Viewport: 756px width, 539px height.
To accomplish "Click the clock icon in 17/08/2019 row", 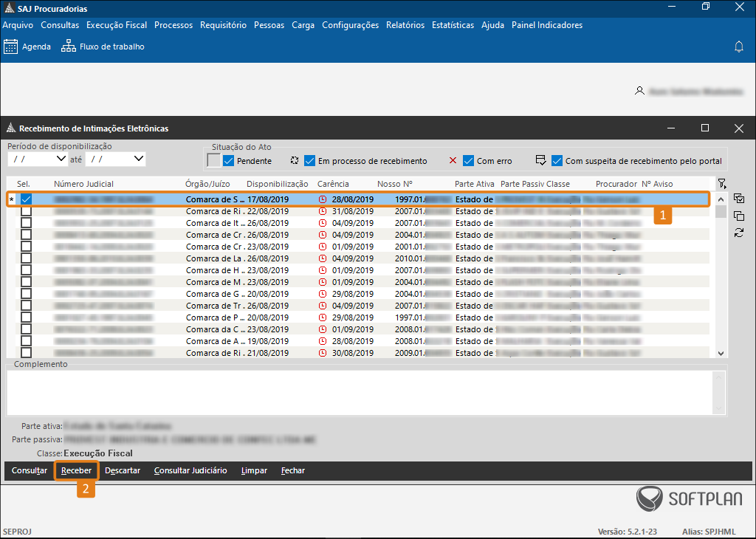I will pos(323,199).
